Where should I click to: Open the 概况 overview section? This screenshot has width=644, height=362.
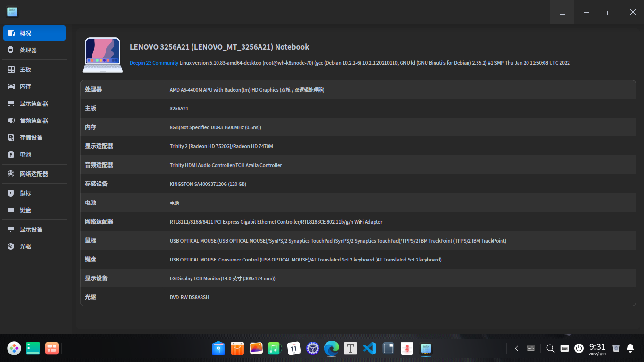[x=34, y=33]
